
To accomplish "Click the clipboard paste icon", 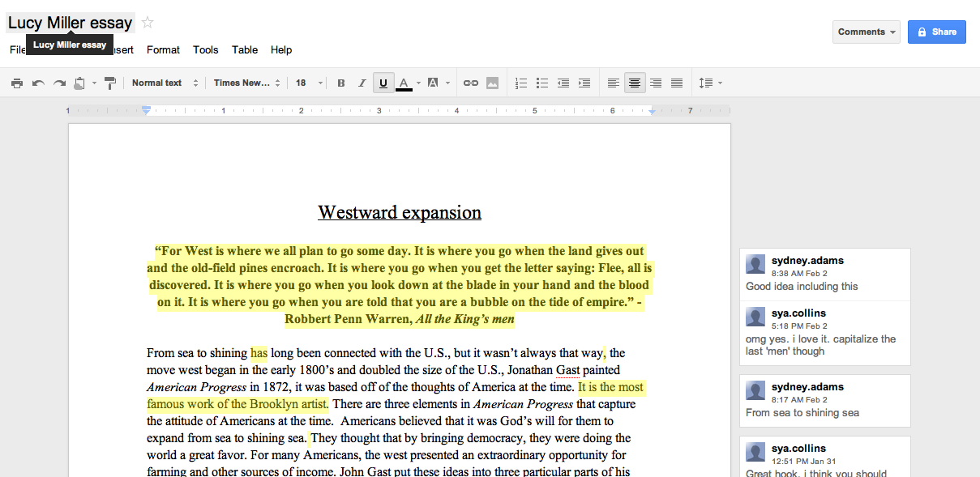I will [79, 83].
